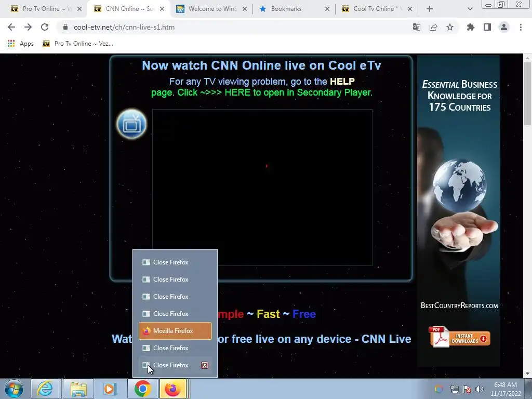The image size is (532, 399).
Task: Select the Mozilla Firefox window entry
Action: (175, 331)
